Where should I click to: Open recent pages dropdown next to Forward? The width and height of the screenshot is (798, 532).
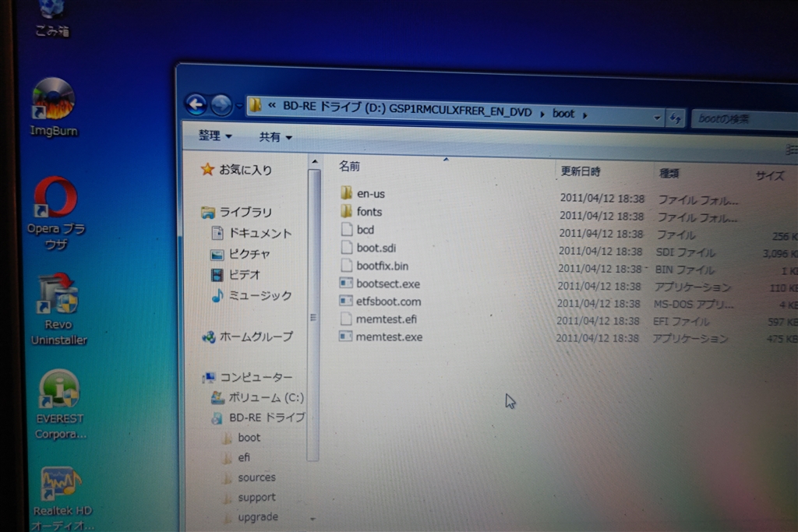(x=238, y=106)
